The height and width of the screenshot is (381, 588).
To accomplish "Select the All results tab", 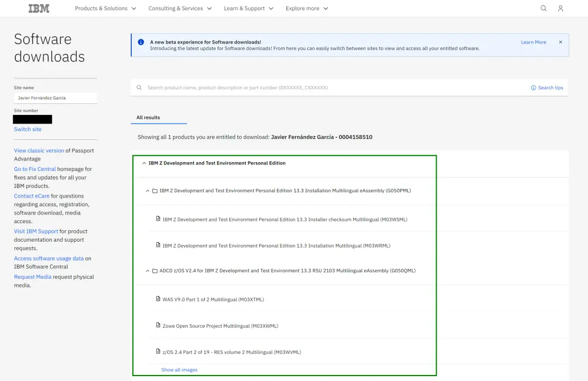I will [158, 118].
